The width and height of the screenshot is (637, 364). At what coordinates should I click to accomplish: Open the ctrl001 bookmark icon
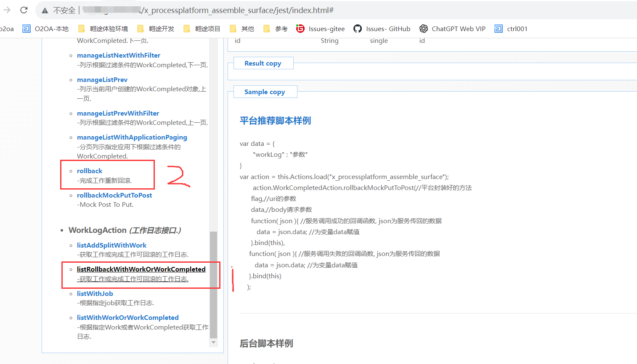click(x=499, y=29)
